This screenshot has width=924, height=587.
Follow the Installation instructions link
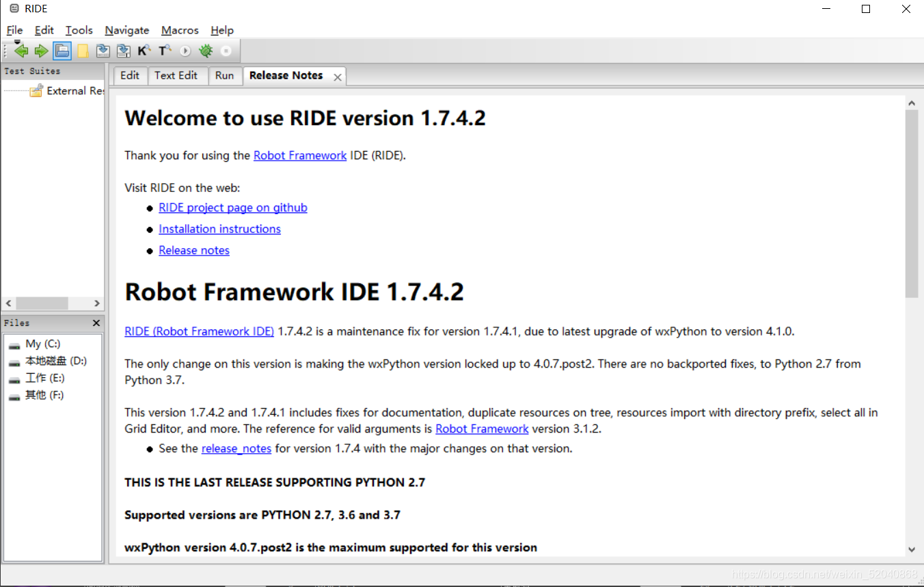click(219, 228)
